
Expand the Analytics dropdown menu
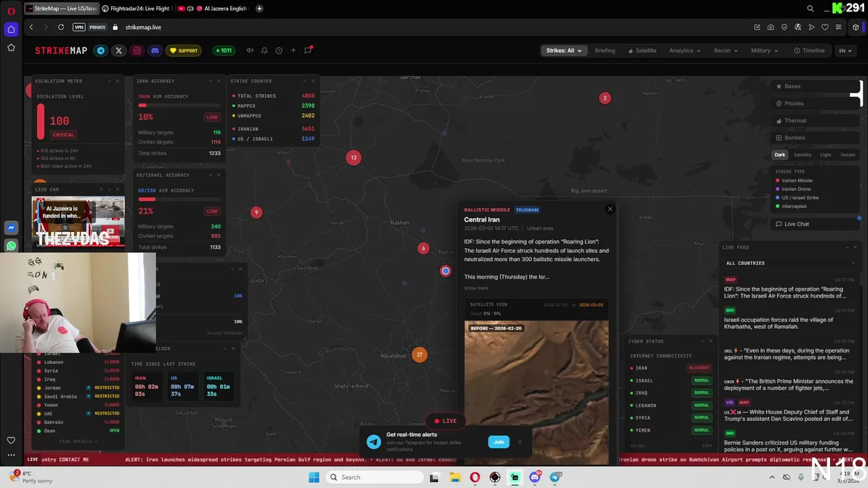pyautogui.click(x=685, y=50)
